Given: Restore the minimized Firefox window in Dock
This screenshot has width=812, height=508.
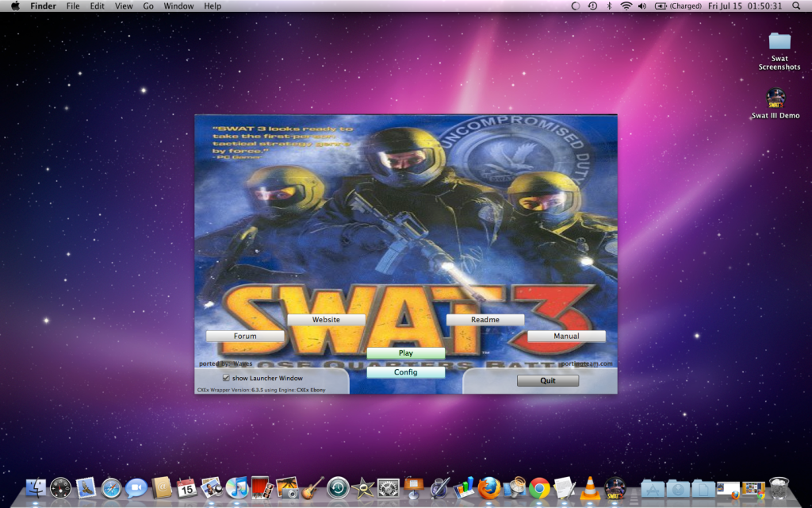Looking at the screenshot, I should (x=728, y=489).
